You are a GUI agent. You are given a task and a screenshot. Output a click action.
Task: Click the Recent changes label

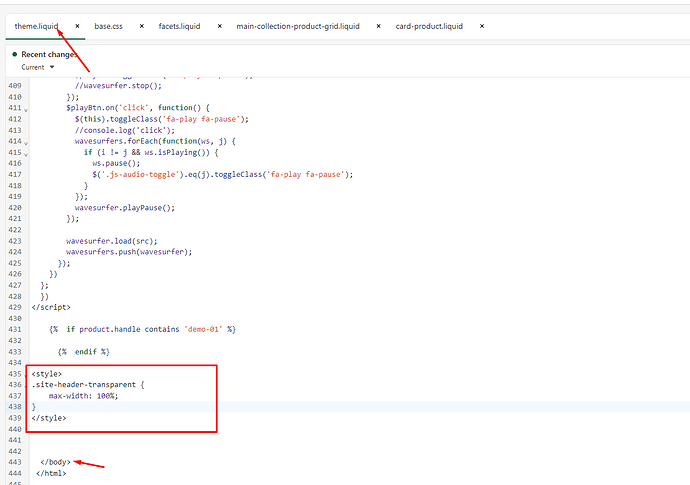49,55
